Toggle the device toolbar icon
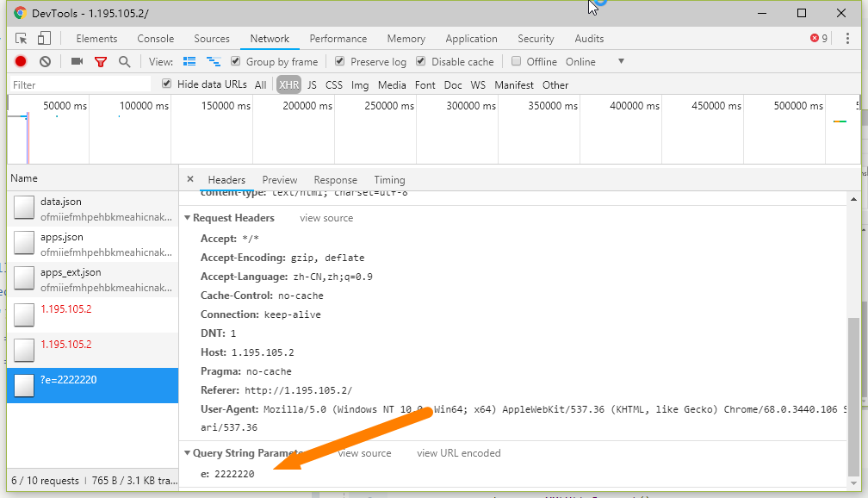Image resolution: width=868 pixels, height=498 pixels. coord(44,38)
